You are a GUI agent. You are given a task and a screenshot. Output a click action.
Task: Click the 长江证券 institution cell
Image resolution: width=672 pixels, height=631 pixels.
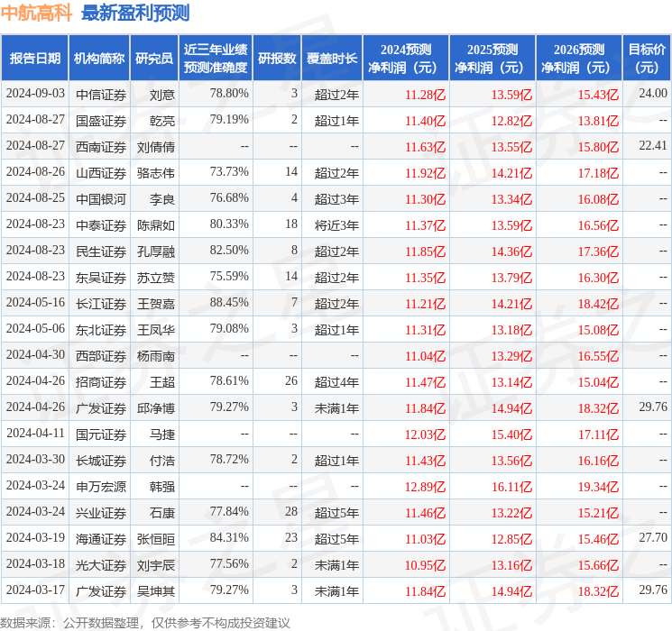click(x=101, y=304)
